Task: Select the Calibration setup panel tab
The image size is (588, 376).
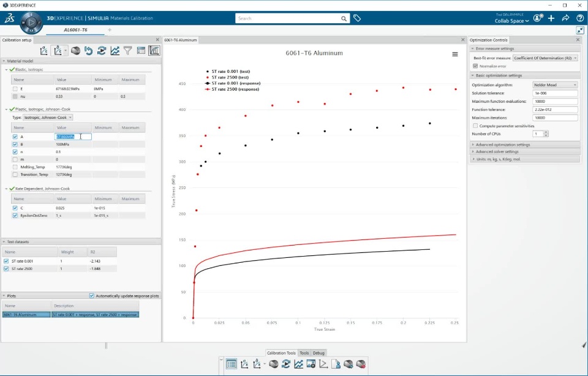Action: tap(17, 40)
